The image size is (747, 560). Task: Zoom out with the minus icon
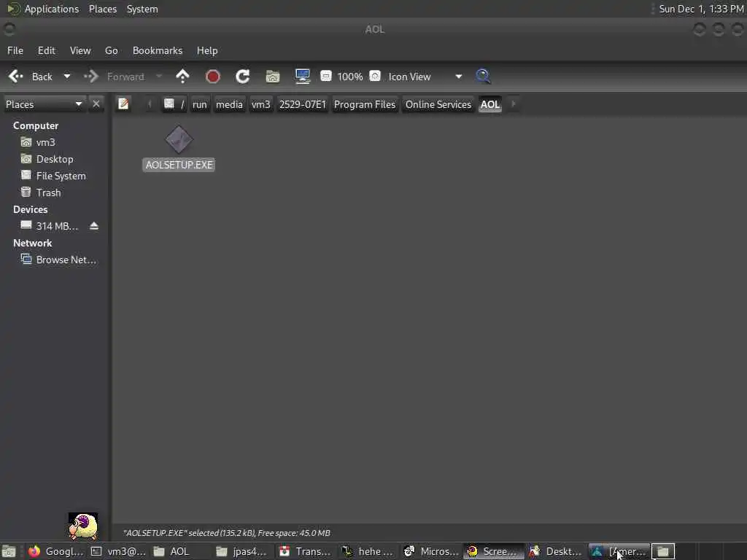[326, 76]
